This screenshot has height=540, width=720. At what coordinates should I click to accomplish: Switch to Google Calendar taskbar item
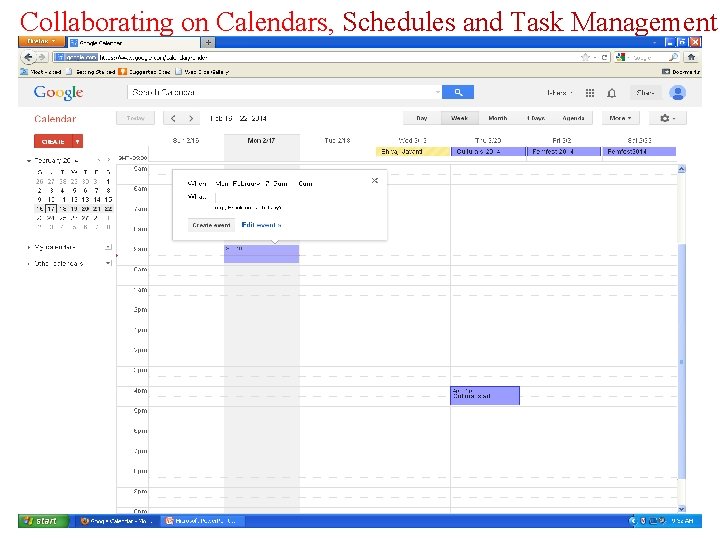(118, 521)
